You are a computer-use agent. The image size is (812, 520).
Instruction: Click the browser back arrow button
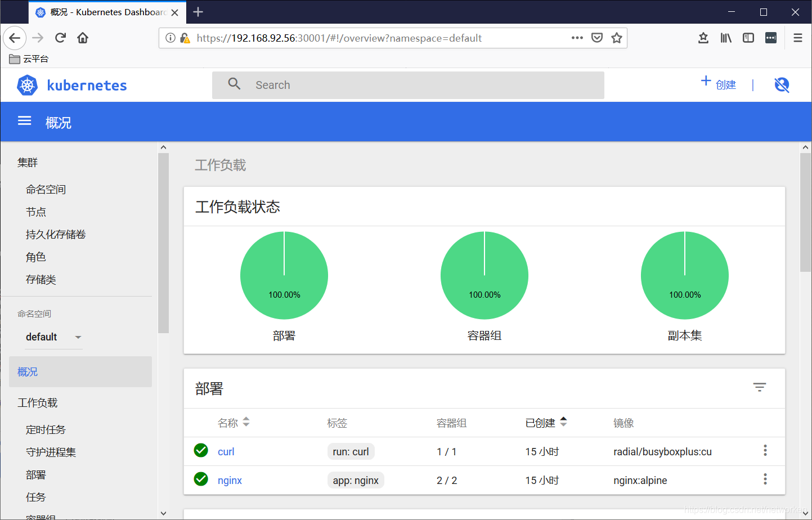(x=15, y=38)
